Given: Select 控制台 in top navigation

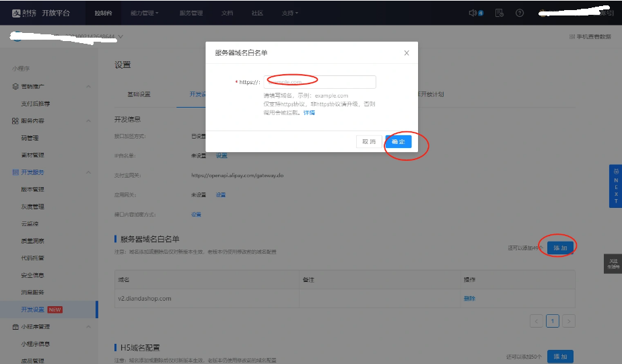Looking at the screenshot, I should coord(103,13).
